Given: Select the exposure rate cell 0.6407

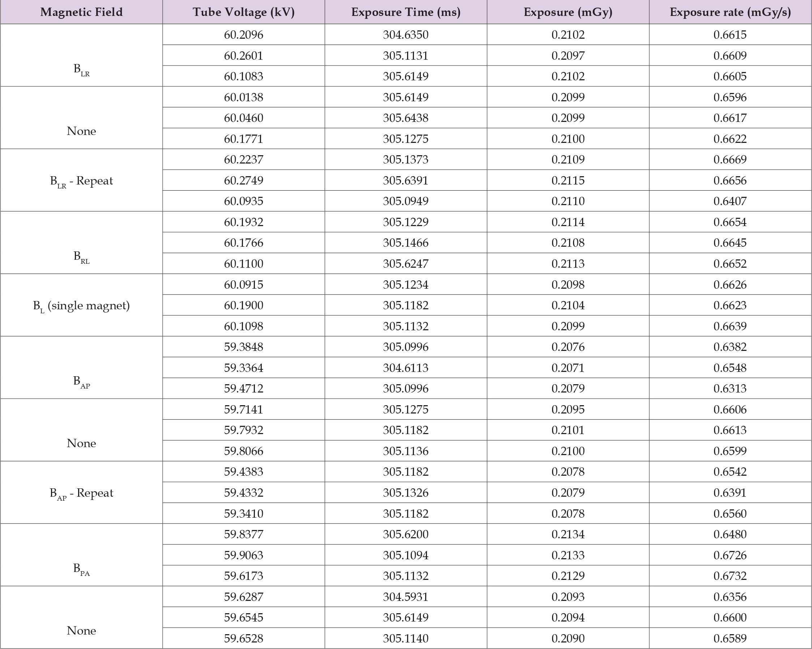Looking at the screenshot, I should tap(730, 201).
